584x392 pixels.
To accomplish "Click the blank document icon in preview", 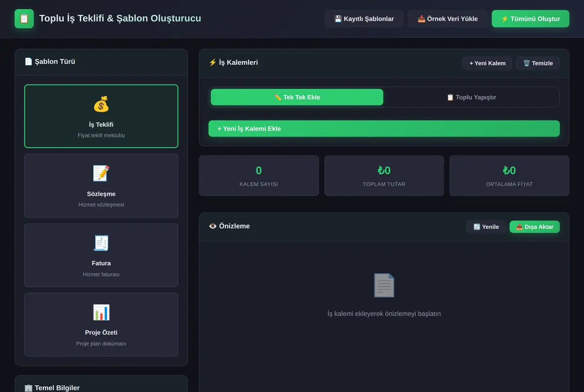I will tap(384, 285).
